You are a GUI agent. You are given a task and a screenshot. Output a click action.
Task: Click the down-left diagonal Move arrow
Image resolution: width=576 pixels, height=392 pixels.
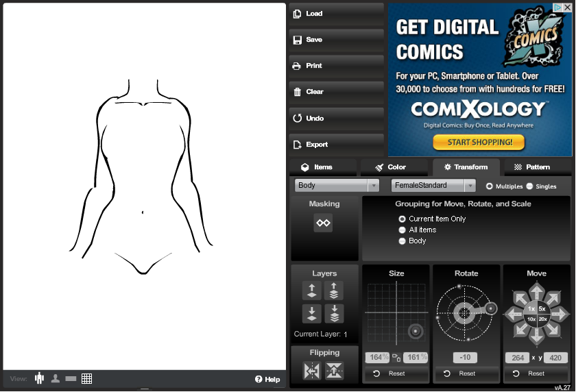tap(520, 330)
